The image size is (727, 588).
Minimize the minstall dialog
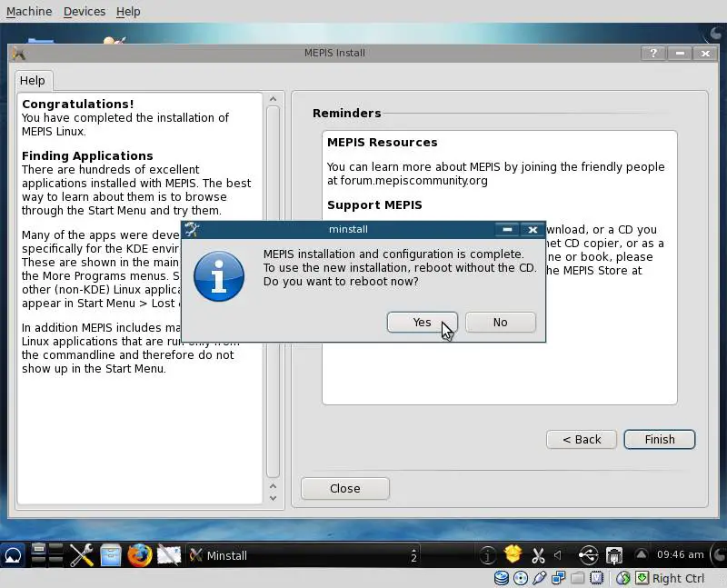pyautogui.click(x=507, y=230)
